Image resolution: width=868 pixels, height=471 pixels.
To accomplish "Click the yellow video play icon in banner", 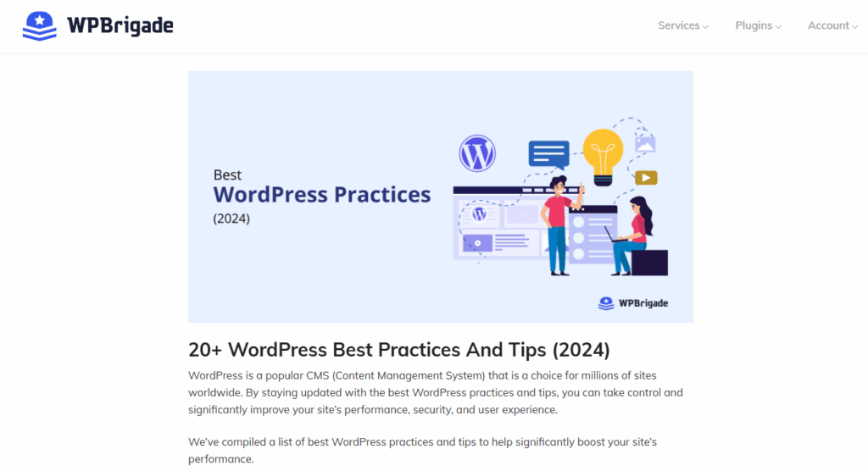I will [x=645, y=178].
